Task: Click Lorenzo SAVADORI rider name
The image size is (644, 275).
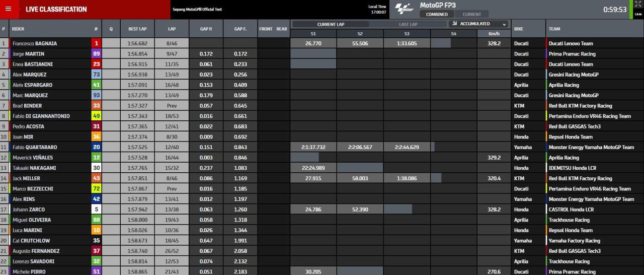Action: [x=33, y=261]
